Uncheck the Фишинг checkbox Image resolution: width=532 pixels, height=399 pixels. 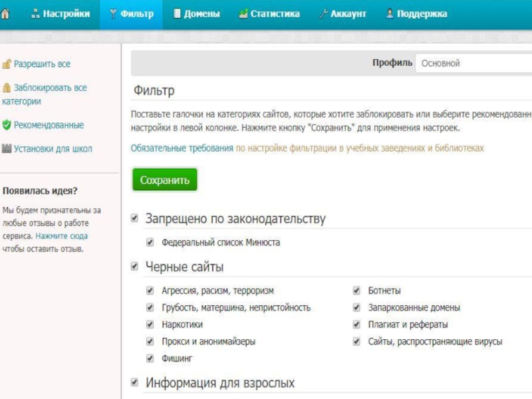150,358
